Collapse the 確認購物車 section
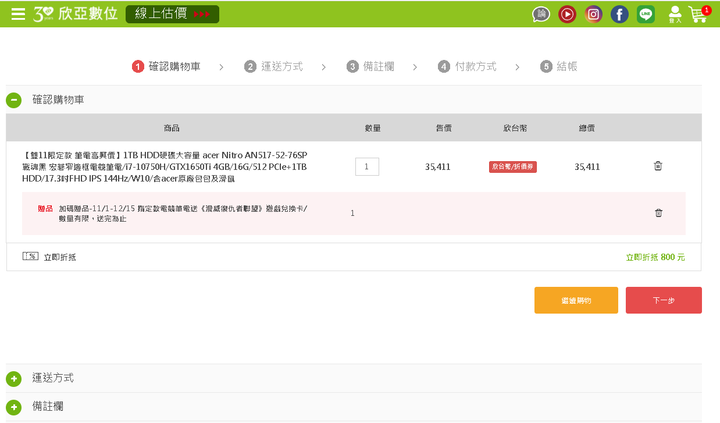 point(14,100)
